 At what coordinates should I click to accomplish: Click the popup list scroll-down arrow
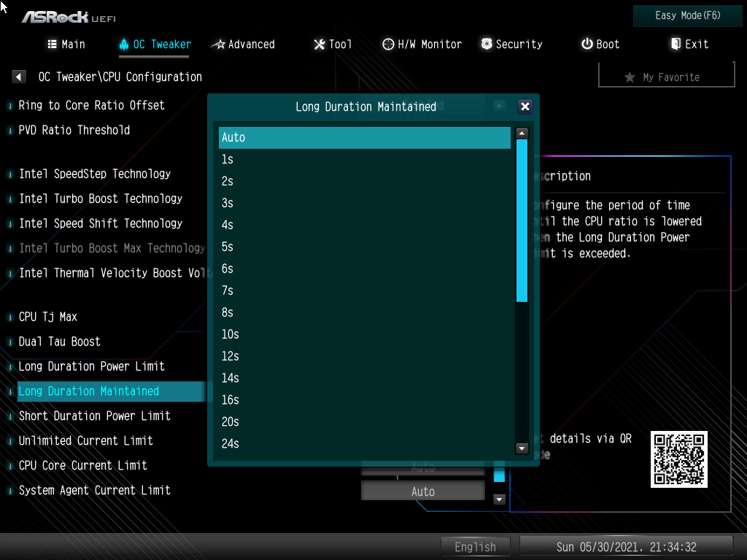[x=522, y=448]
